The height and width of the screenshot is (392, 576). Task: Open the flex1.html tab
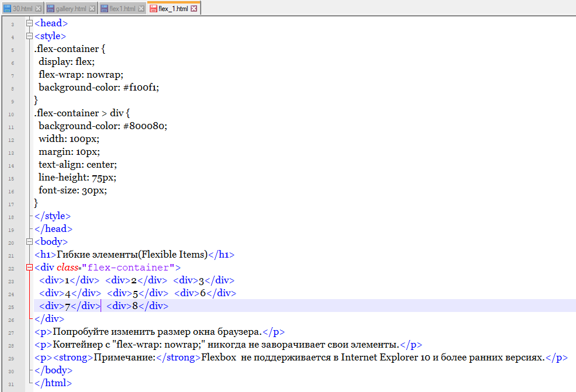tap(122, 9)
